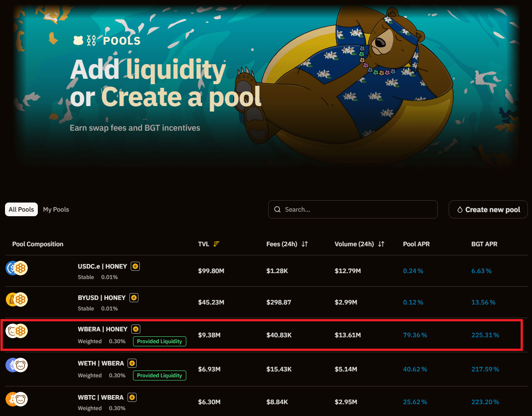The height and width of the screenshot is (416, 532).
Task: Click the USDC.e | HONEY token pair icon
Action: [17, 268]
